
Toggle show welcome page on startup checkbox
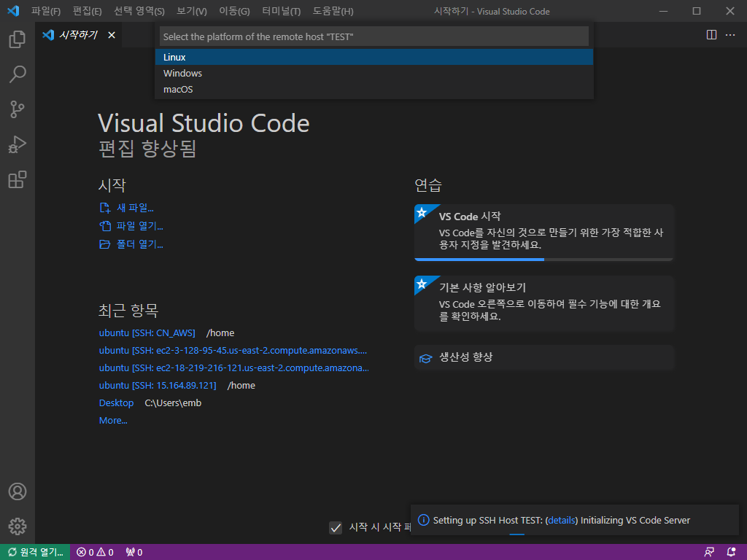point(336,528)
